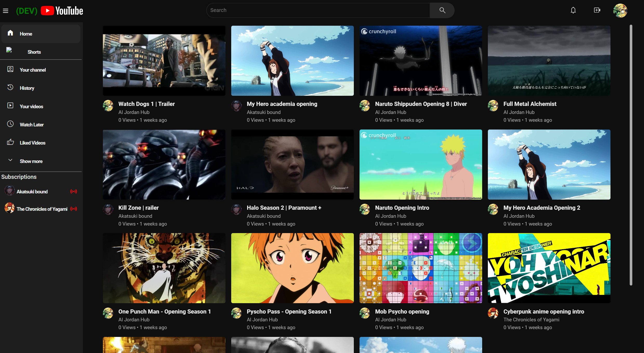This screenshot has height=353, width=644.
Task: Open the notifications bell
Action: pyautogui.click(x=573, y=10)
